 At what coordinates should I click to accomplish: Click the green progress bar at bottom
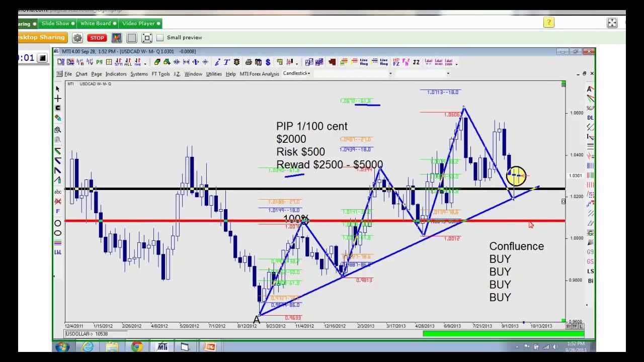[x=503, y=333]
